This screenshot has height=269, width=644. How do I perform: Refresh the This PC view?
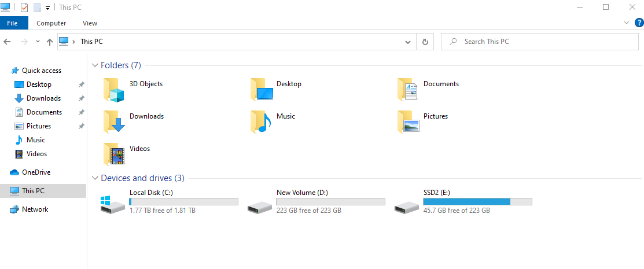(x=425, y=42)
